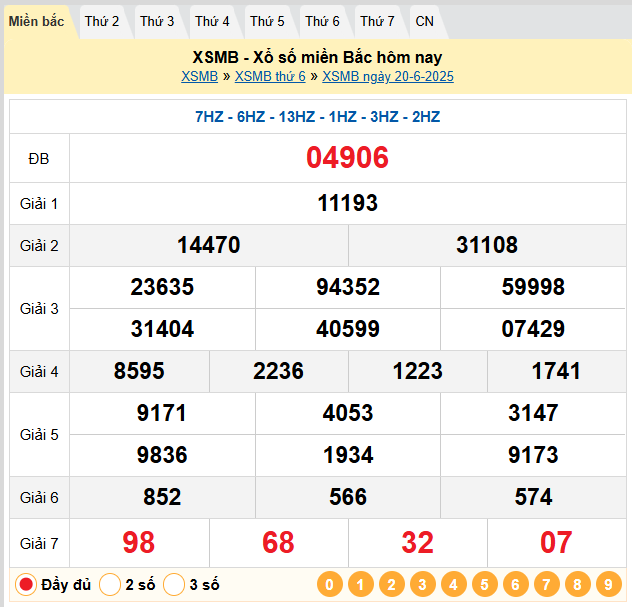
Task: Click the Giải 5 row label
Action: [x=39, y=435]
